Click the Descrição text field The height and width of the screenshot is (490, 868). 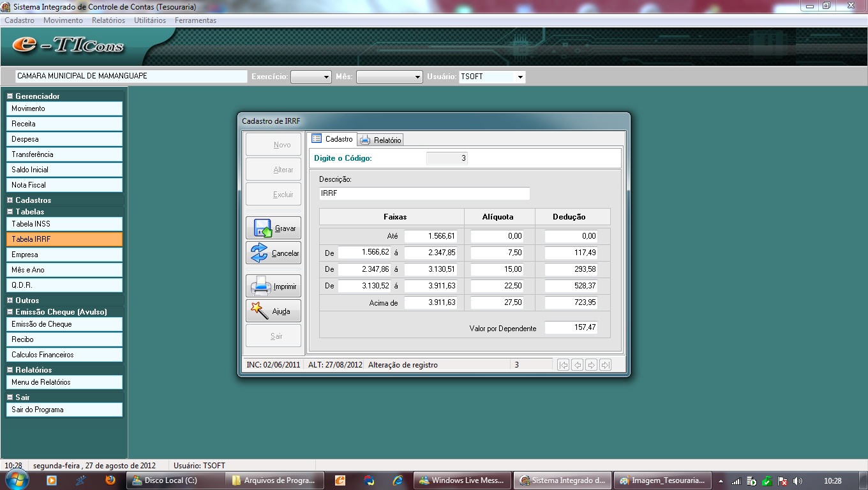[424, 193]
